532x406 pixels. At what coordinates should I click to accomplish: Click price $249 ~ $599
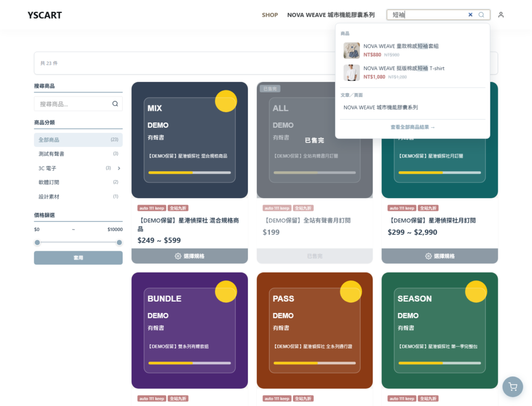[159, 240]
